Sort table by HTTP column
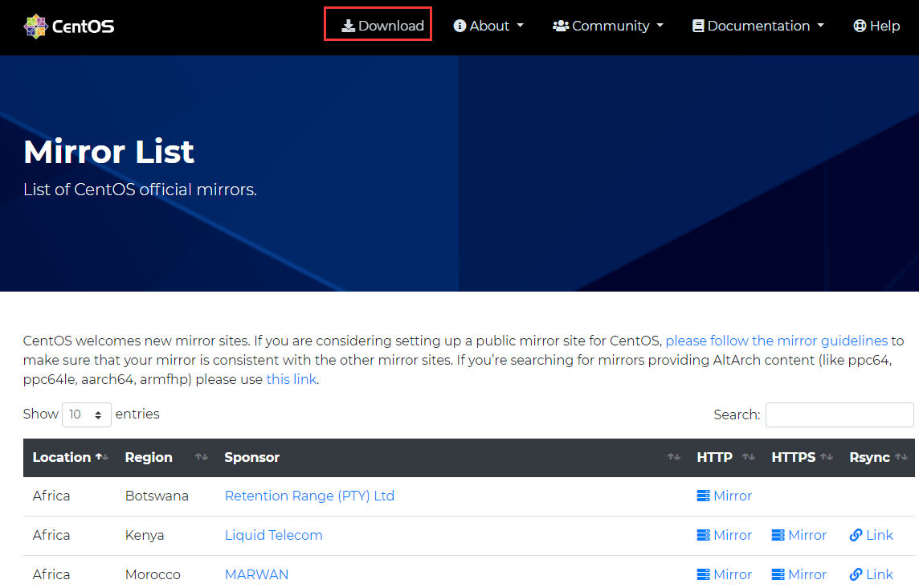This screenshot has width=919, height=588. point(725,457)
